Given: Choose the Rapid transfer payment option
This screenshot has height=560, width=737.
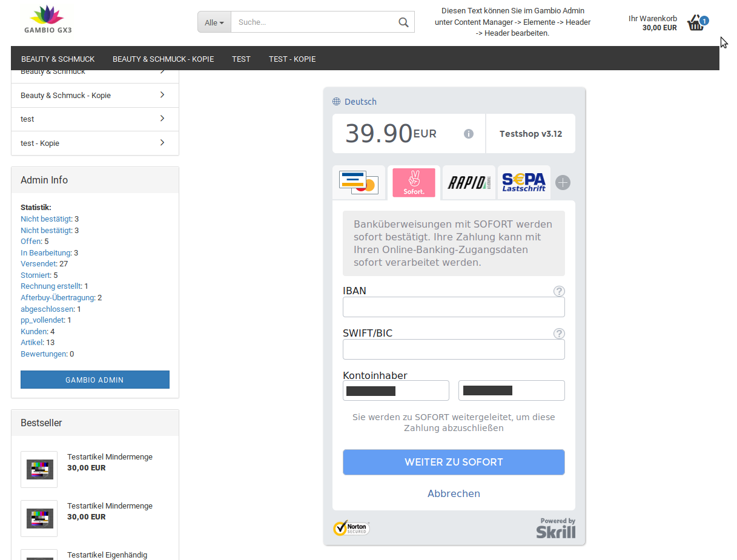Looking at the screenshot, I should tap(469, 182).
